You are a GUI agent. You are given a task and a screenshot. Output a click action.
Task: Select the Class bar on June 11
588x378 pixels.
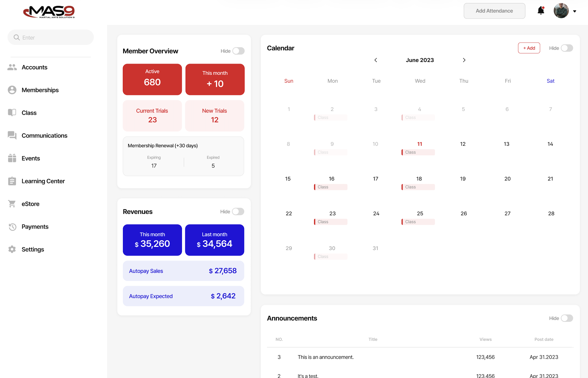click(x=417, y=152)
